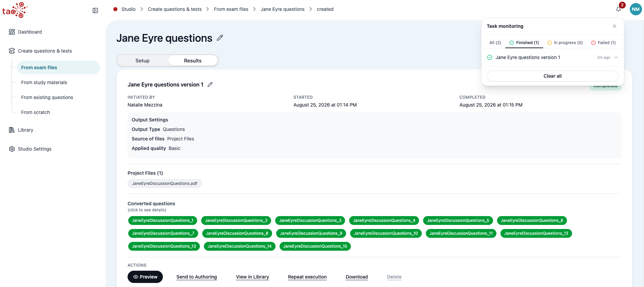Select From existing questions

tap(47, 97)
